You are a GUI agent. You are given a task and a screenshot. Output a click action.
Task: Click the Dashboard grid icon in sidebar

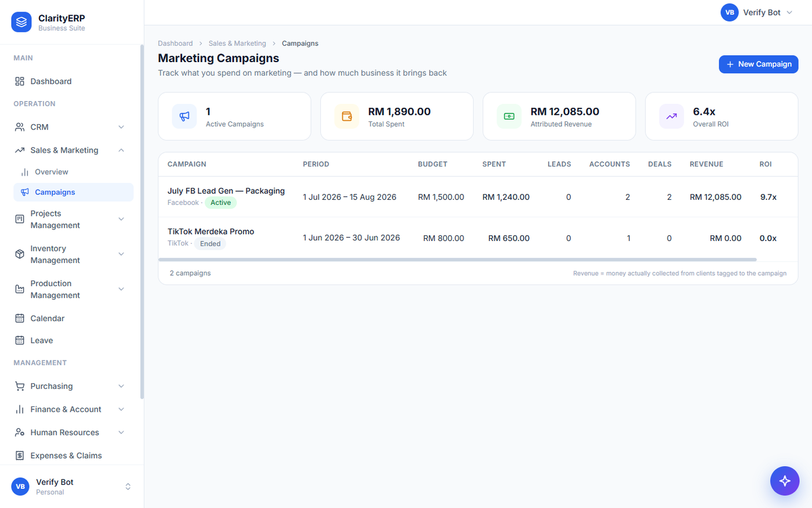[20, 81]
